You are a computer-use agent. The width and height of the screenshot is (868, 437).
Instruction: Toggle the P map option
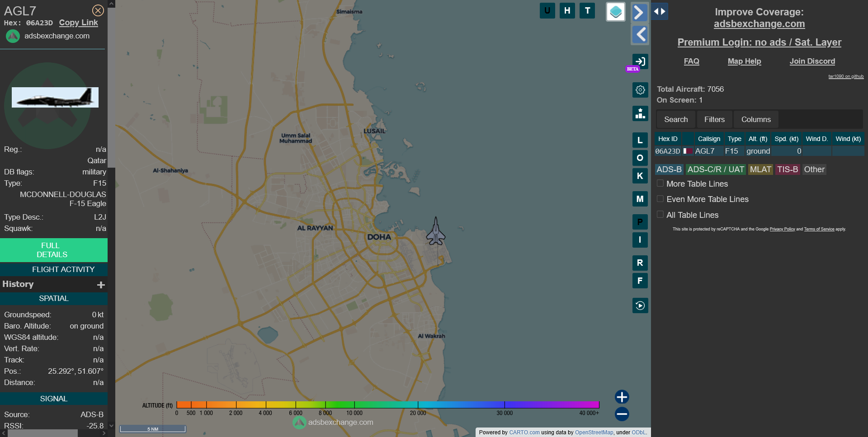coord(640,222)
